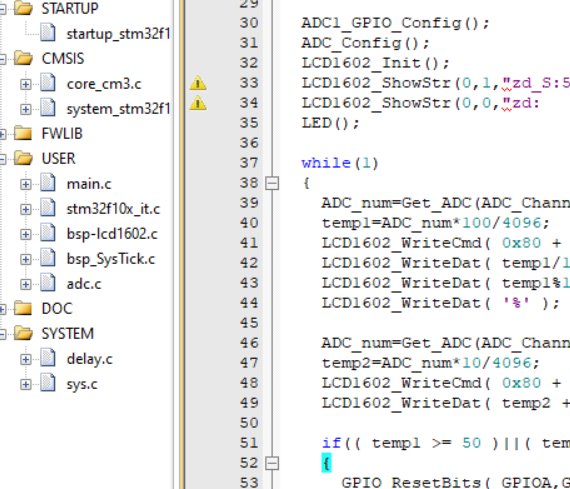The image size is (570, 489).
Task: Click the warning icon on line 34
Action: 198,103
